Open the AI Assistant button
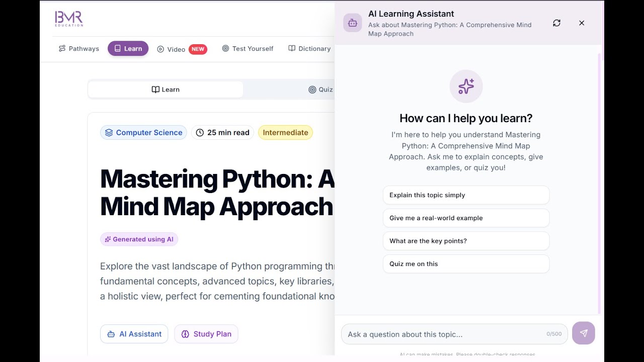 tap(134, 334)
